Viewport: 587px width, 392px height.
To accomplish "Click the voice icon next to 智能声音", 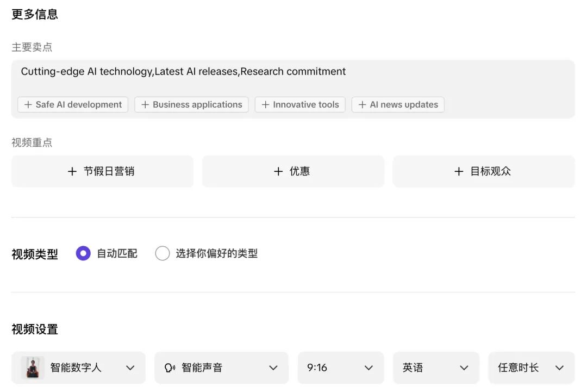I will (x=170, y=368).
